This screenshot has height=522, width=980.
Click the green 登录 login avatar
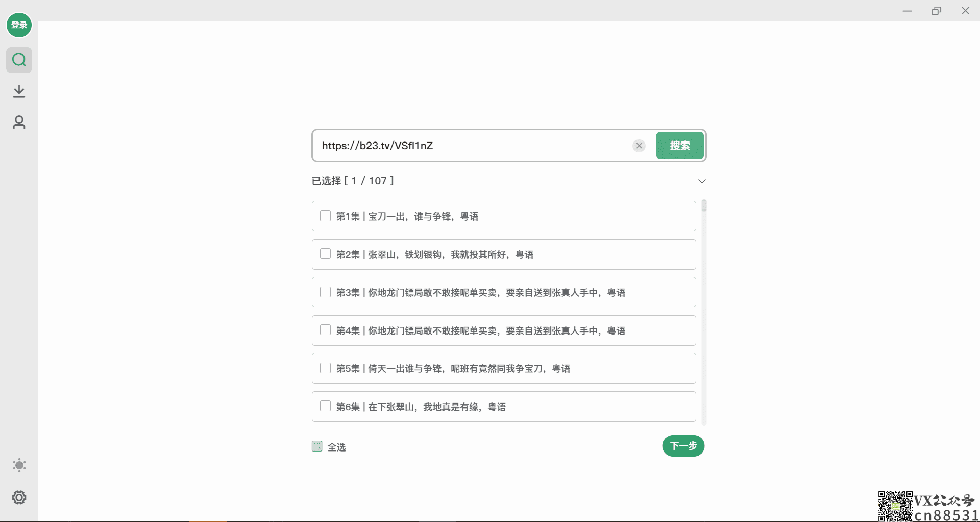click(x=19, y=25)
